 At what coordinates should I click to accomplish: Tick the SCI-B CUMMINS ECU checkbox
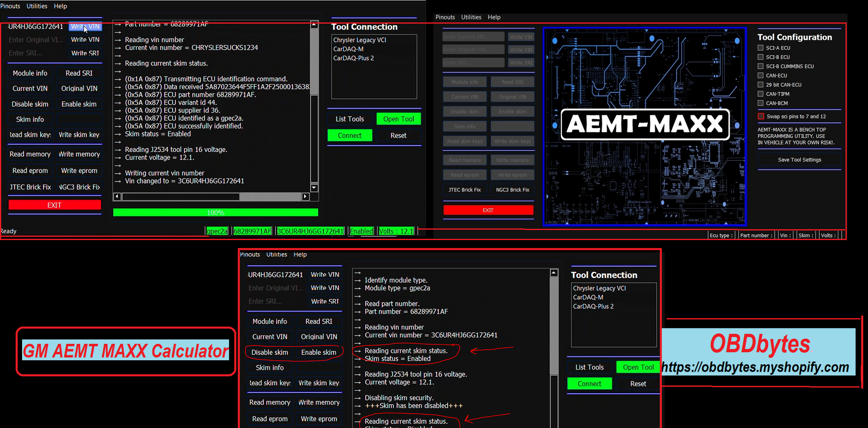coord(760,66)
